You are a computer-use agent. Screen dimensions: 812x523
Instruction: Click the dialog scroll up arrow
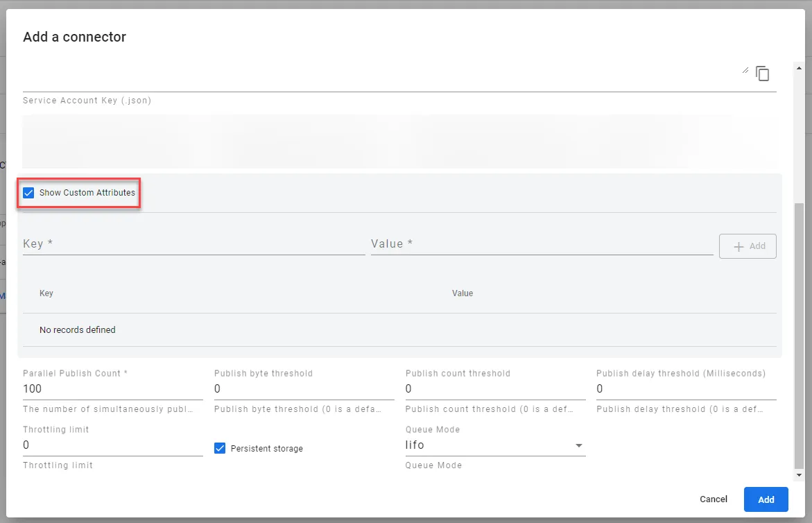(x=799, y=68)
